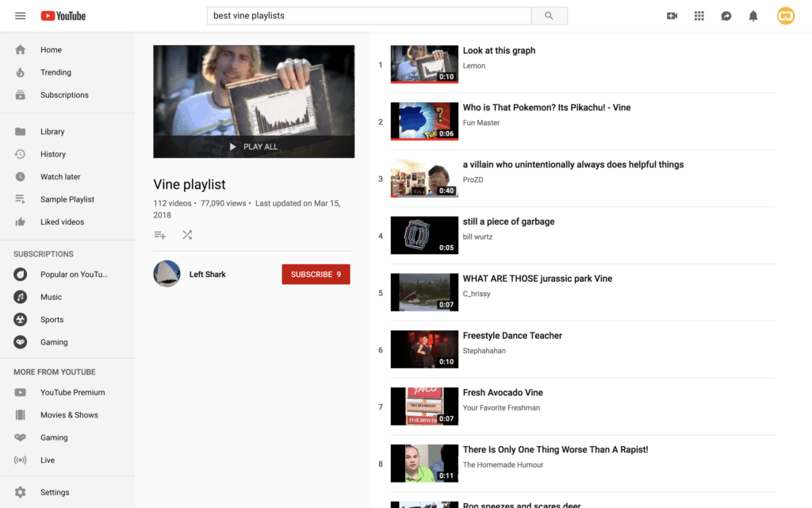
Task: Open the video upload camera icon
Action: 672,15
